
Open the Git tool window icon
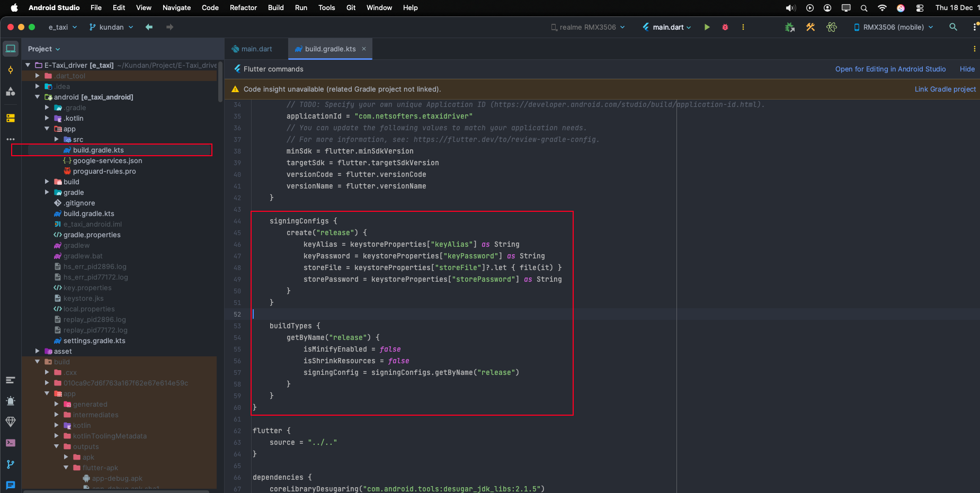click(x=11, y=464)
